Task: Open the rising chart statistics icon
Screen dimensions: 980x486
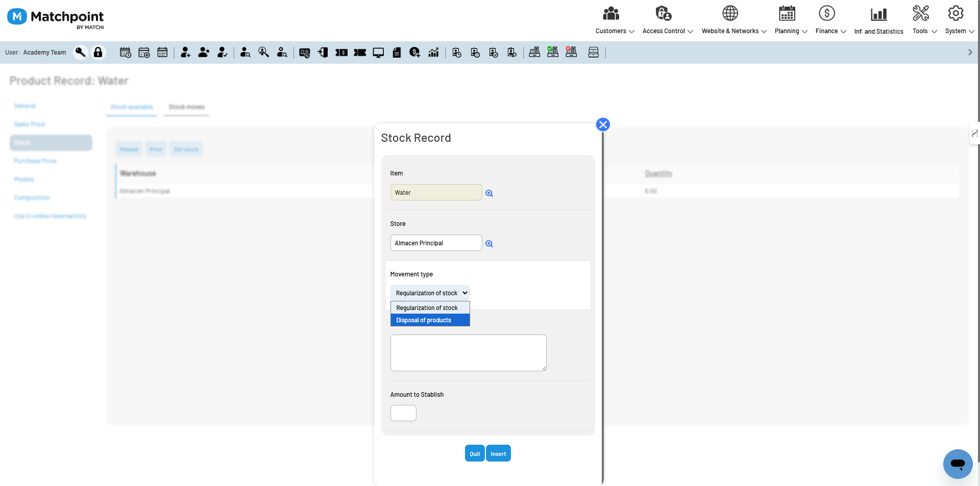Action: tap(433, 53)
